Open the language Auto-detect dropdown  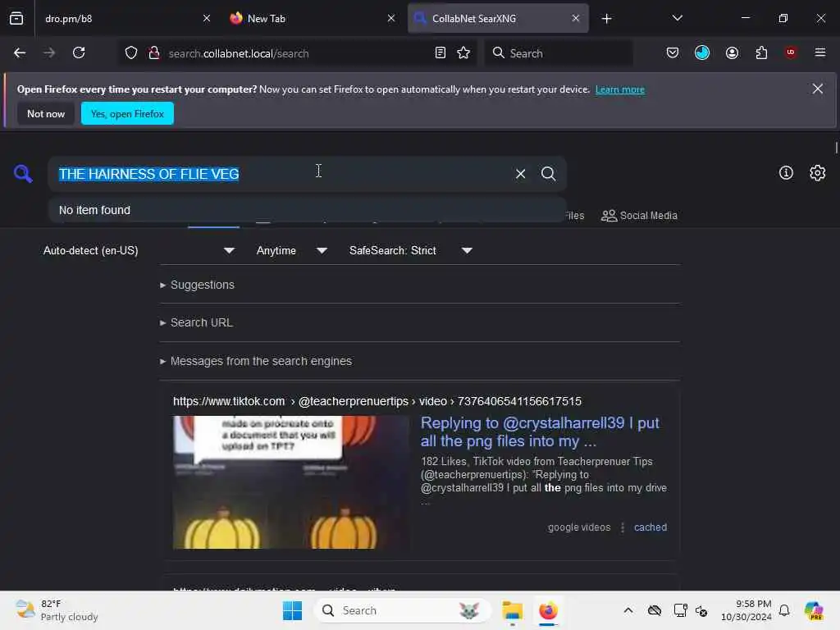tap(139, 251)
